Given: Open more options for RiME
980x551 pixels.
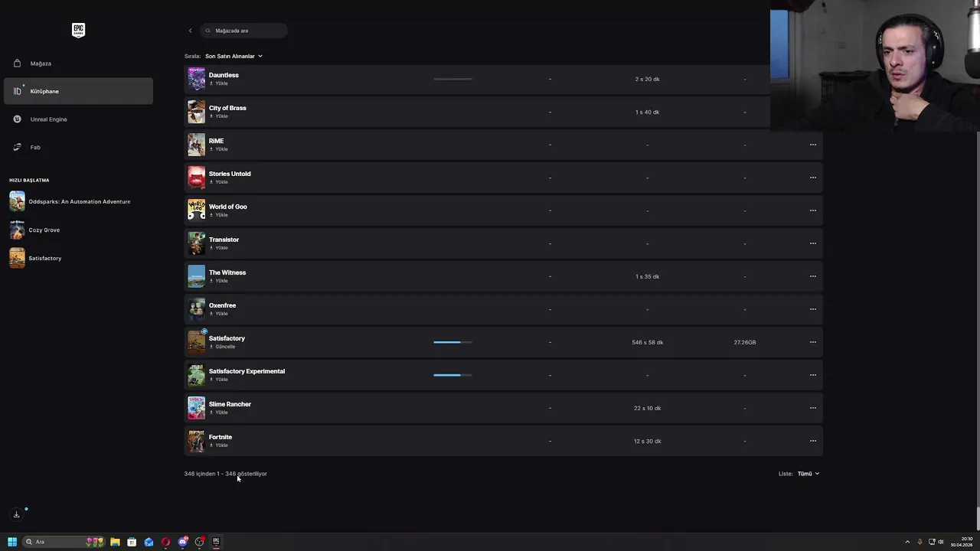Looking at the screenshot, I should 812,145.
